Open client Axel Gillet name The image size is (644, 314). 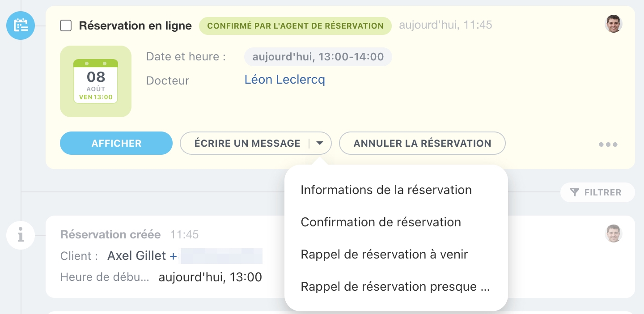pos(137,256)
